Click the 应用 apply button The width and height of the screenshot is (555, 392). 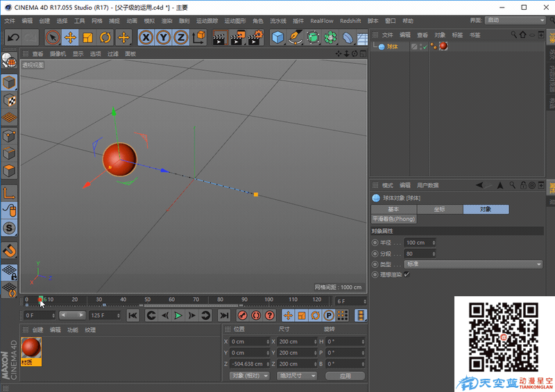(345, 376)
